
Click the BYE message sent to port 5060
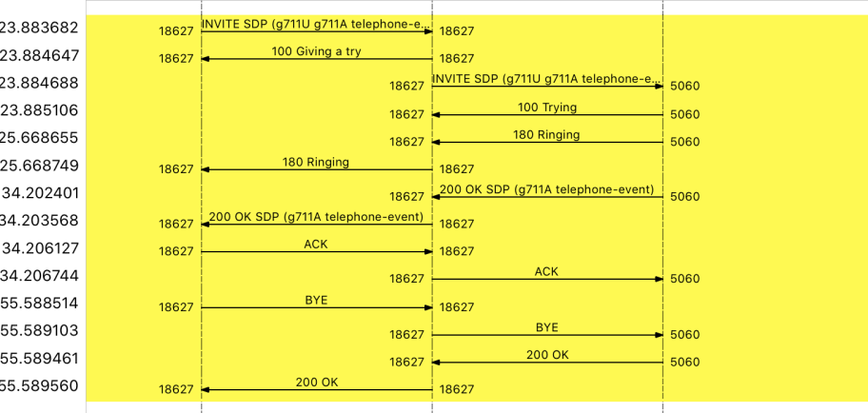pyautogui.click(x=547, y=327)
